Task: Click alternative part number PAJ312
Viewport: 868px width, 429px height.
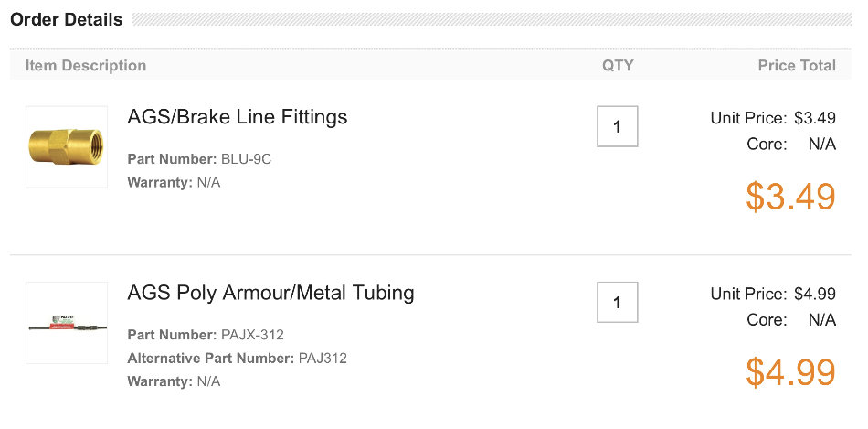Action: point(323,359)
